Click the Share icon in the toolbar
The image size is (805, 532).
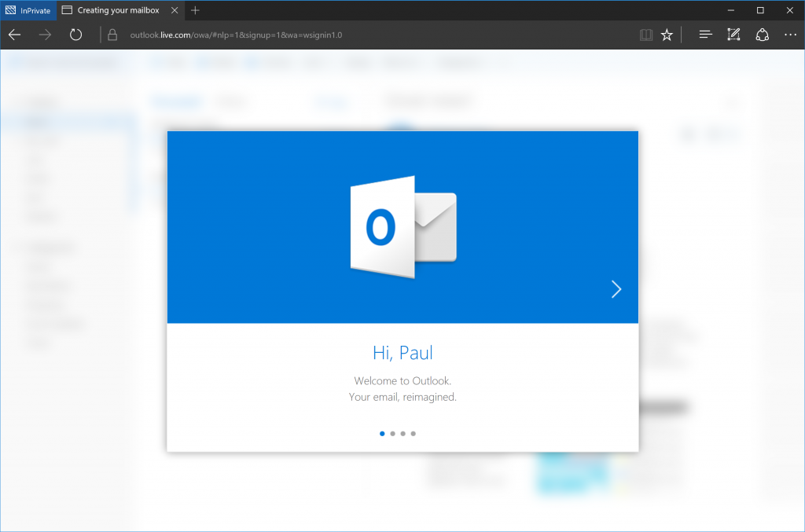[762, 35]
